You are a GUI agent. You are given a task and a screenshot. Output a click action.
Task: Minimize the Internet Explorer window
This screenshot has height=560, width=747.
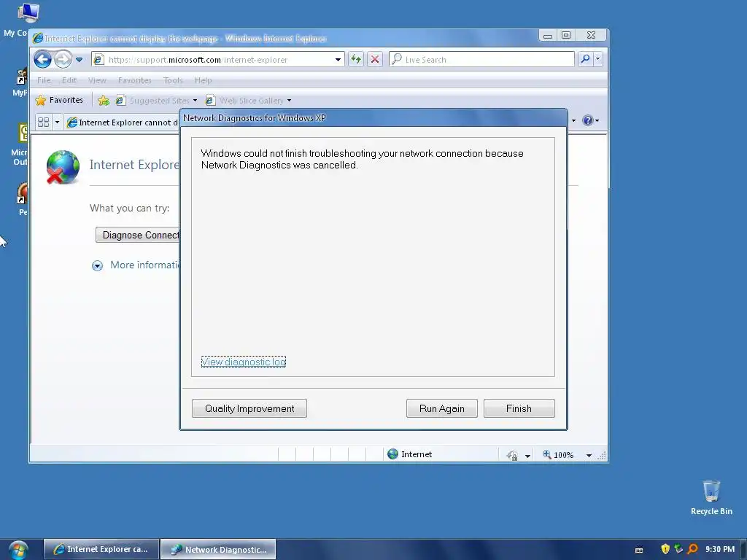pyautogui.click(x=548, y=35)
